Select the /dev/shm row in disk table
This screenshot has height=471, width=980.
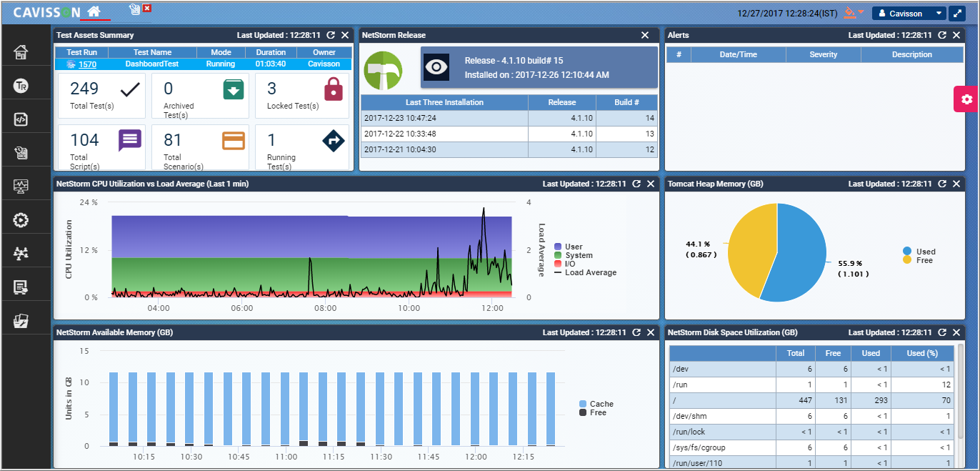coord(811,416)
